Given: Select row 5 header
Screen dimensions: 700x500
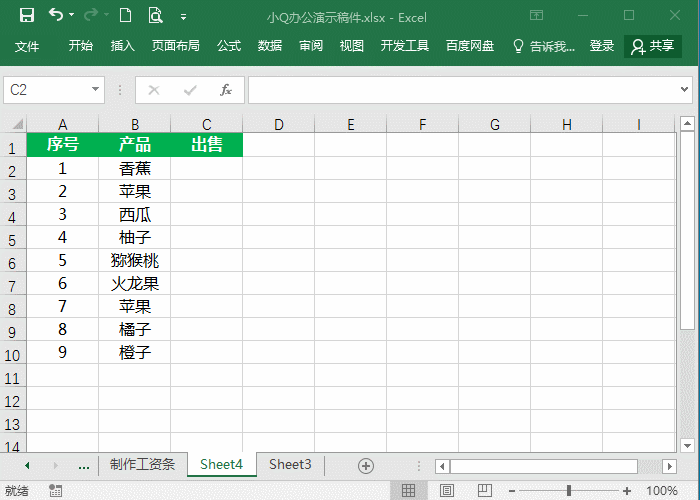Looking at the screenshot, I should [x=12, y=240].
